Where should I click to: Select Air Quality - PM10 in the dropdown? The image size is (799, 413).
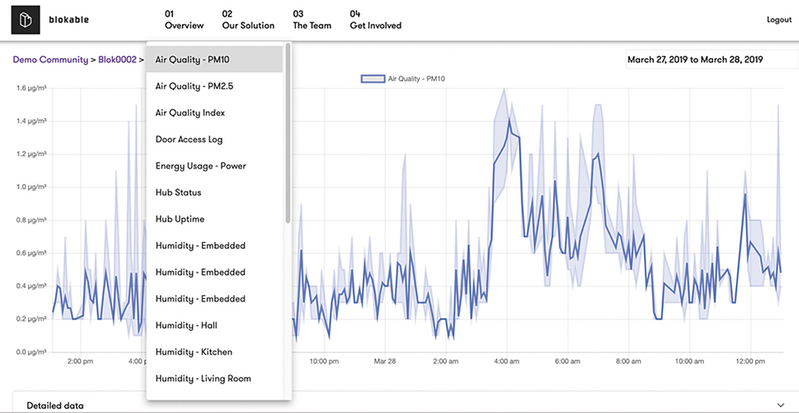pos(215,60)
